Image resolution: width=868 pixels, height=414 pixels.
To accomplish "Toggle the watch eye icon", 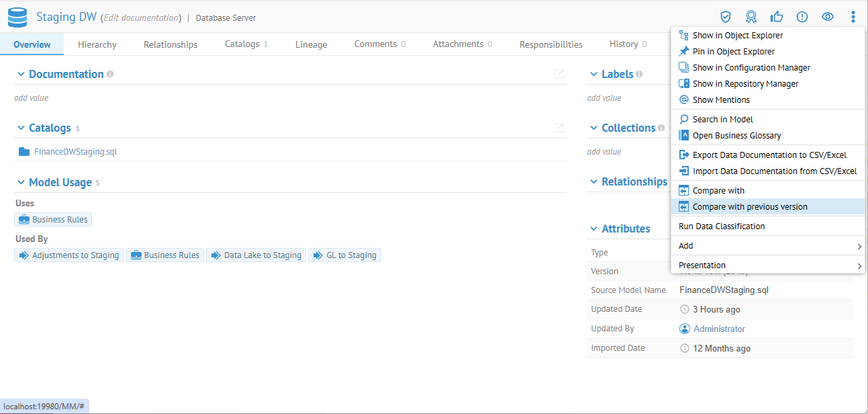I will click(x=828, y=17).
